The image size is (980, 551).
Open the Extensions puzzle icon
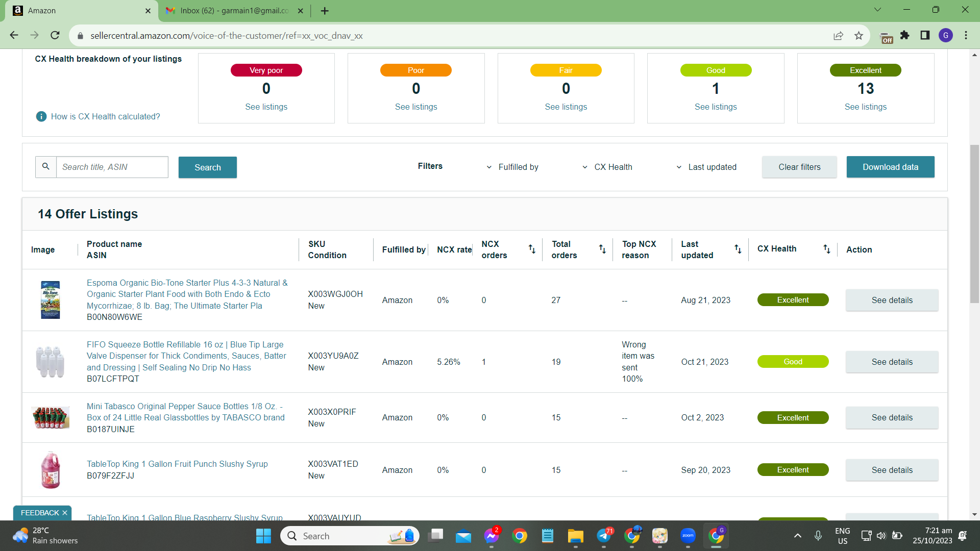pyautogui.click(x=905, y=35)
